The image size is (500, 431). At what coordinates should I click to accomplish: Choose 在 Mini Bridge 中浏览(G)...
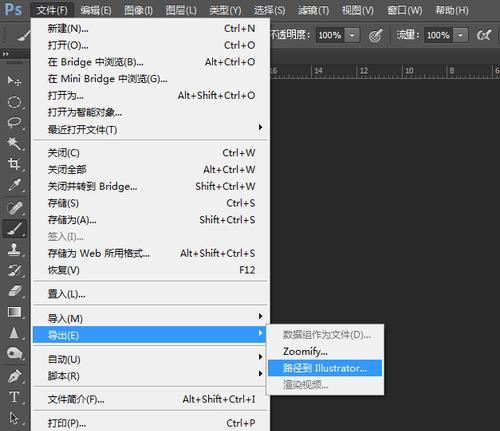150,79
